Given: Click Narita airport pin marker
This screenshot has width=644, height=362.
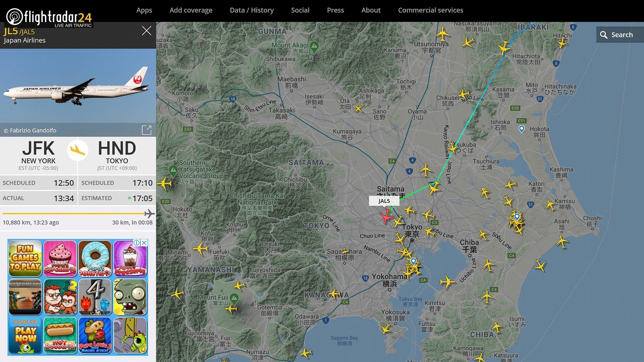Looking at the screenshot, I should (x=517, y=217).
